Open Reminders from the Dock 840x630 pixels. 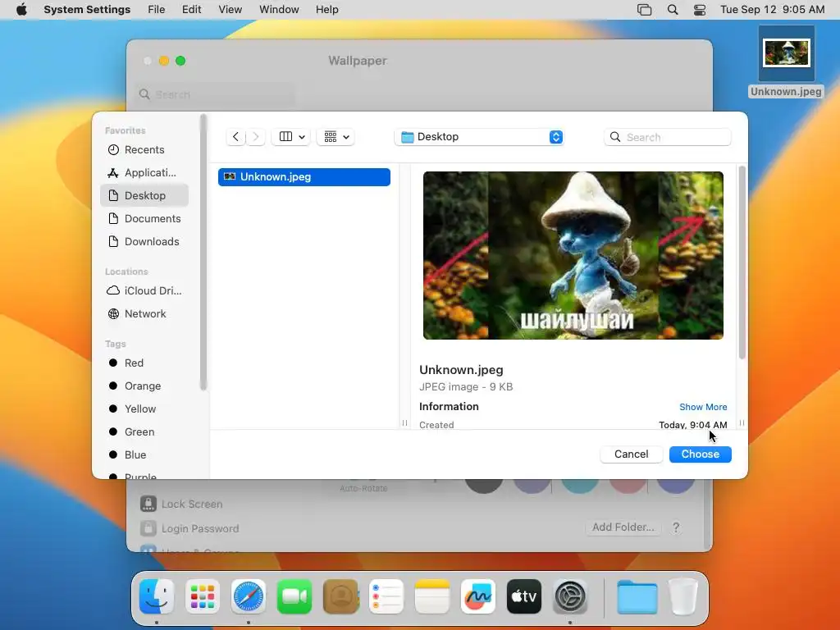[386, 596]
